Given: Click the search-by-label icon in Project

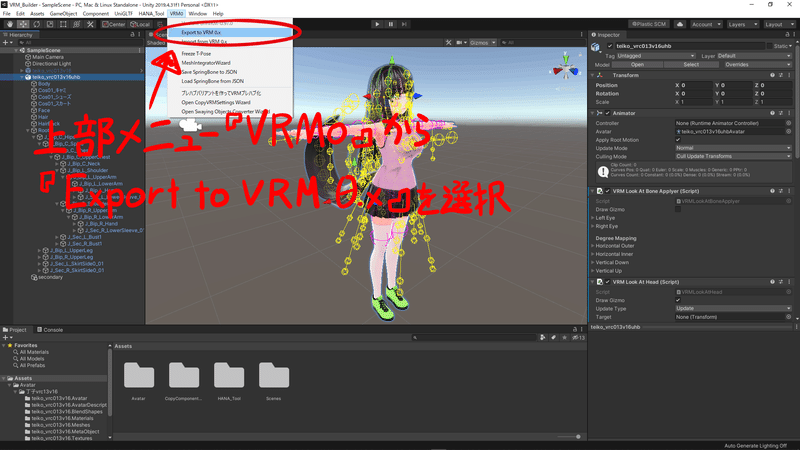Looking at the screenshot, I should coord(554,338).
